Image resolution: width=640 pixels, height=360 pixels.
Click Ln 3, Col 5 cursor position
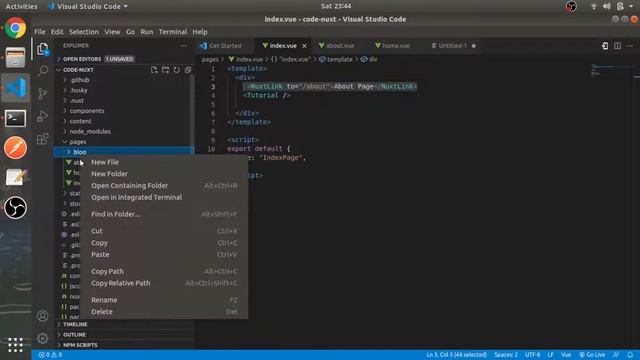pyautogui.click(x=457, y=355)
